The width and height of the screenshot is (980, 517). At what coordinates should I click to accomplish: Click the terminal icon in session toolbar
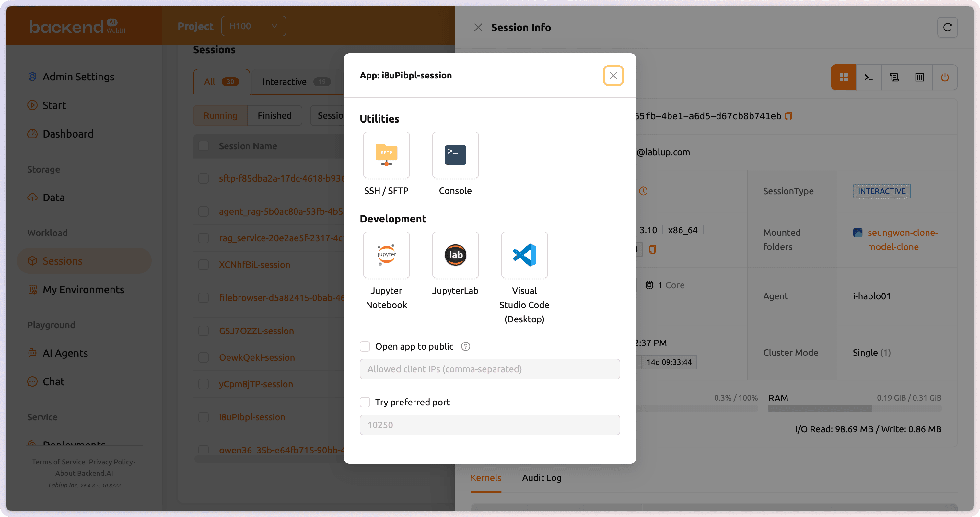[869, 77]
